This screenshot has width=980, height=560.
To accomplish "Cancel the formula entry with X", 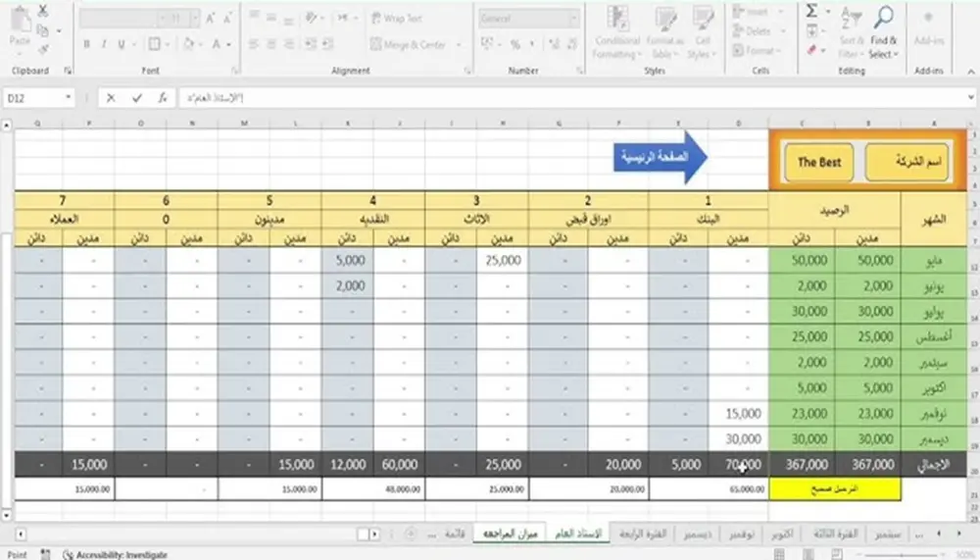I will [111, 98].
